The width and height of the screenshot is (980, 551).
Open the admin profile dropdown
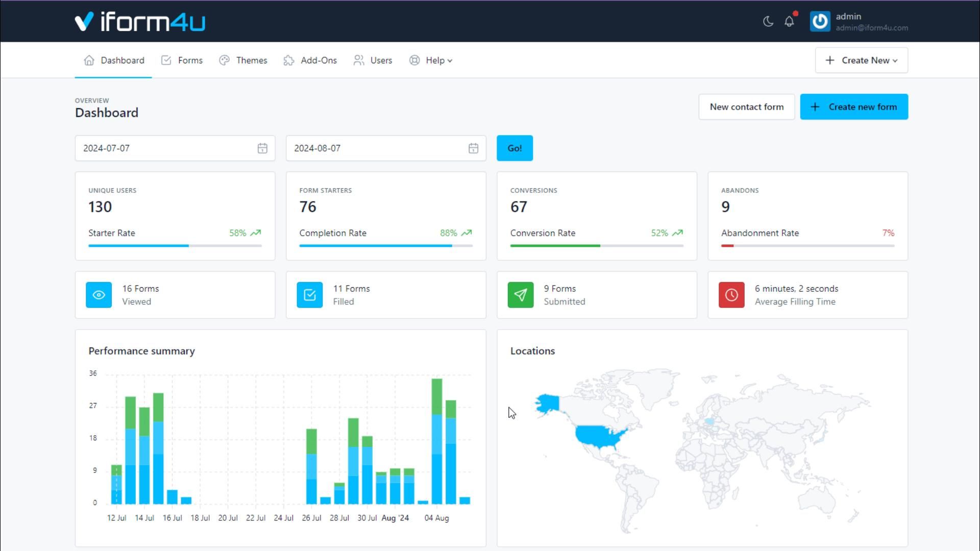tap(859, 21)
